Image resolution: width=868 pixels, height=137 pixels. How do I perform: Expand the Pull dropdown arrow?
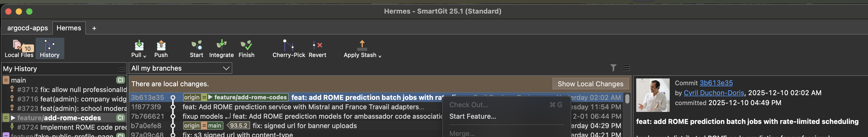[x=145, y=56]
